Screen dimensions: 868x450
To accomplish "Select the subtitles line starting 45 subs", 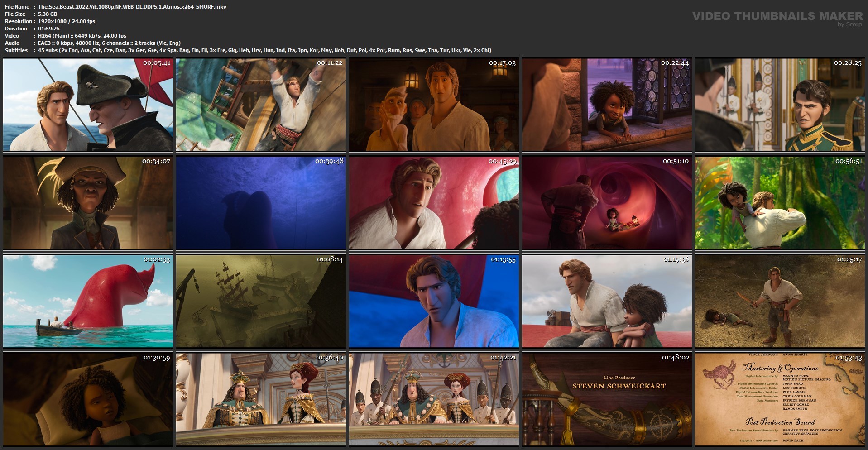I will 264,50.
